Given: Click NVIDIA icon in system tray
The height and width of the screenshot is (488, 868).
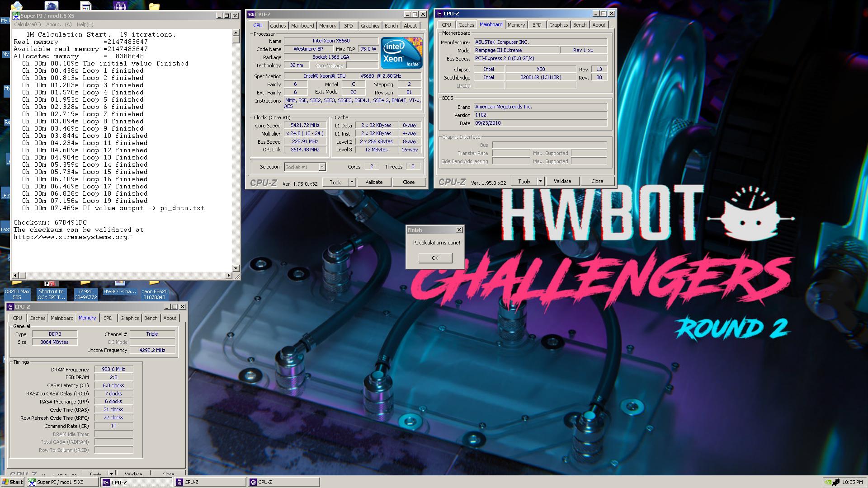Looking at the screenshot, I should click(828, 482).
